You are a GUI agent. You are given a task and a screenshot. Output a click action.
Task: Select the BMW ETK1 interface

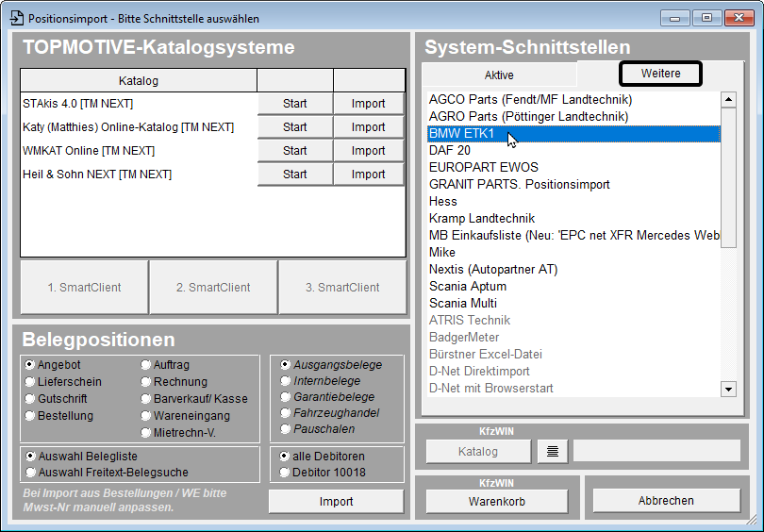574,134
